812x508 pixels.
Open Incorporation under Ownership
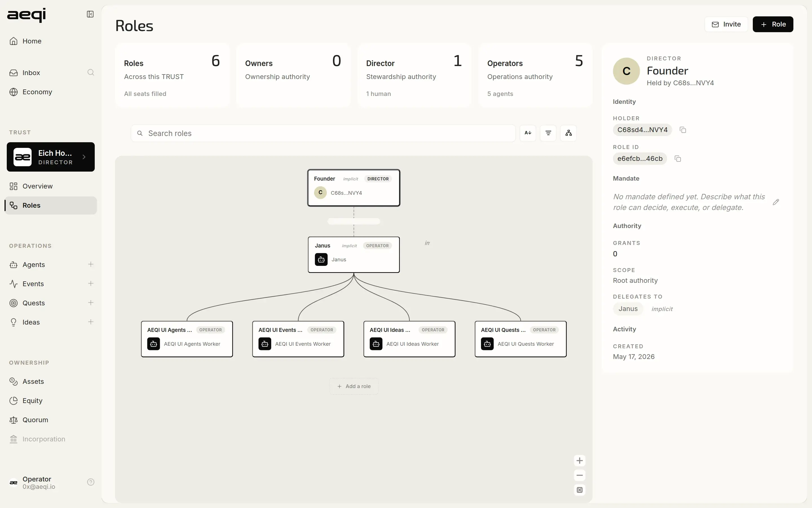50,439
